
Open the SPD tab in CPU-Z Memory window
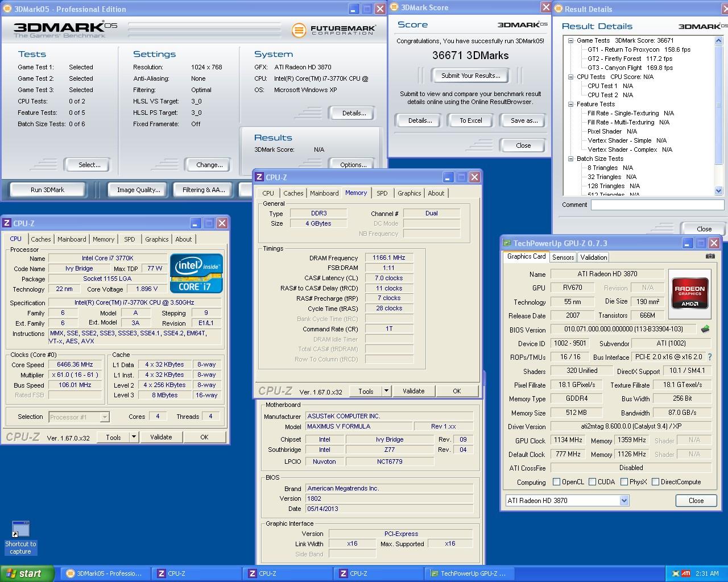[382, 193]
